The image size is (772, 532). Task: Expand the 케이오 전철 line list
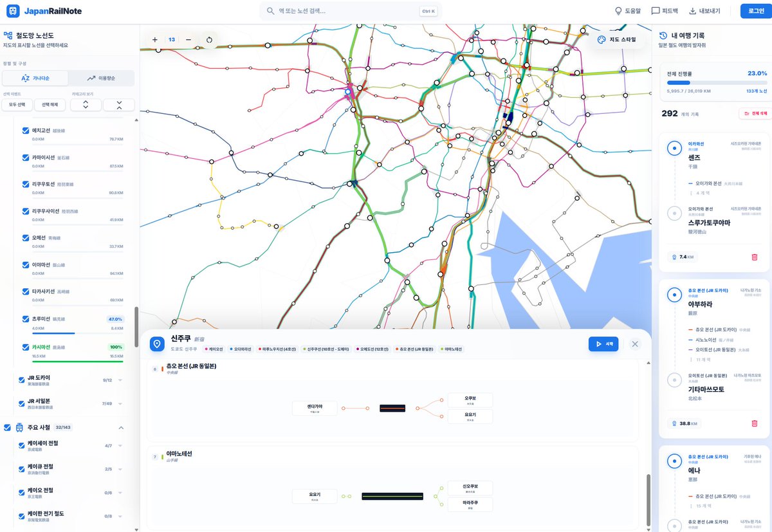coord(120,493)
